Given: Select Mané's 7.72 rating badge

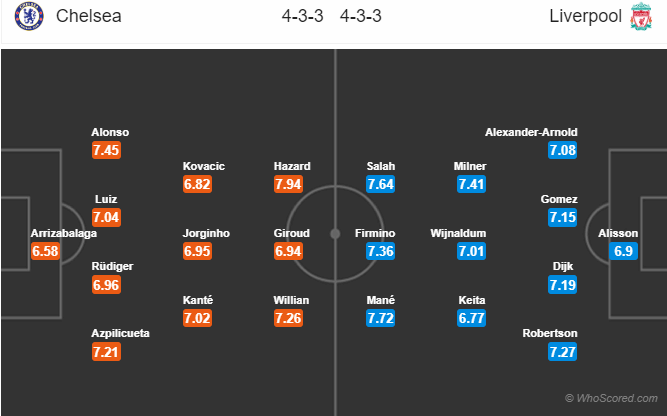Looking at the screenshot, I should [x=382, y=318].
